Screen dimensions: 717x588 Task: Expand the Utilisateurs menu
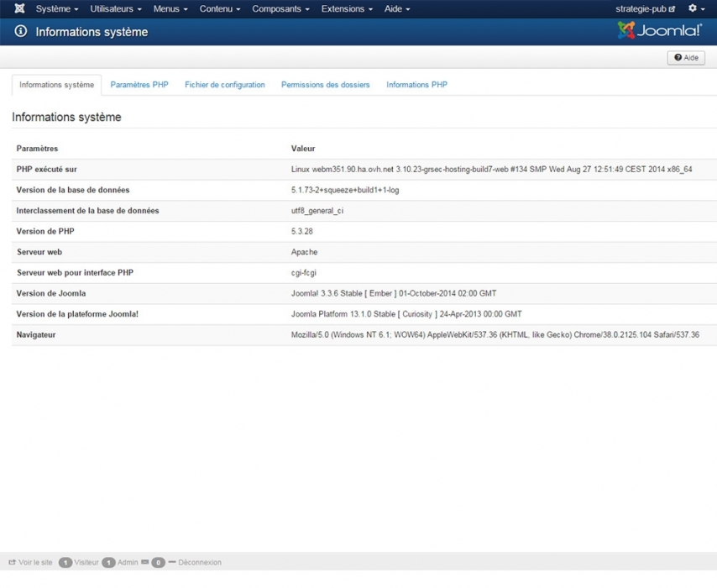click(116, 8)
